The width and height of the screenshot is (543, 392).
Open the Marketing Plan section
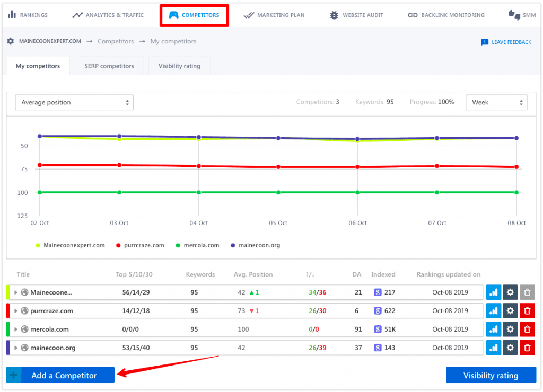274,15
